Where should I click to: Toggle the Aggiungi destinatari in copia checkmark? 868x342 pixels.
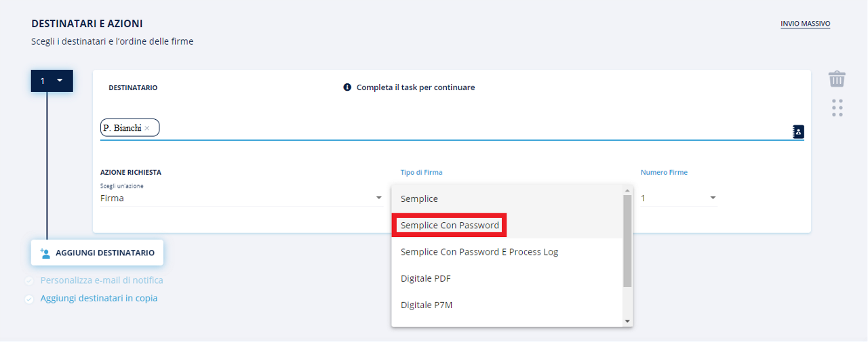click(x=28, y=299)
